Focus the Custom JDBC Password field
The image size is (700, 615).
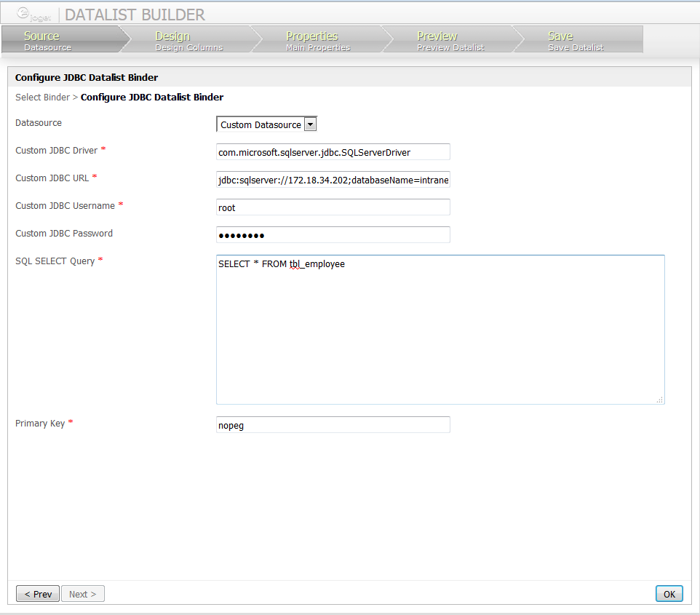point(333,235)
